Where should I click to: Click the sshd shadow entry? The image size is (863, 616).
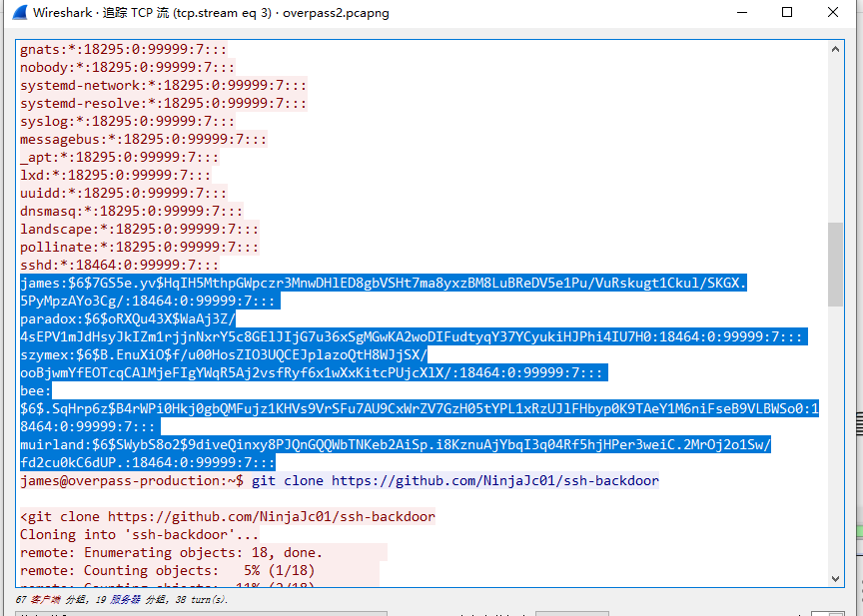tap(120, 266)
